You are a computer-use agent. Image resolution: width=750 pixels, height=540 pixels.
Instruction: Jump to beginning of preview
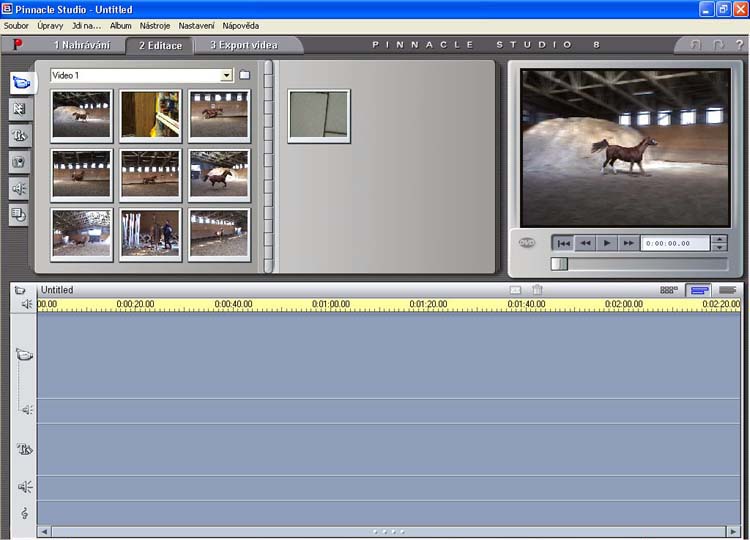(564, 243)
